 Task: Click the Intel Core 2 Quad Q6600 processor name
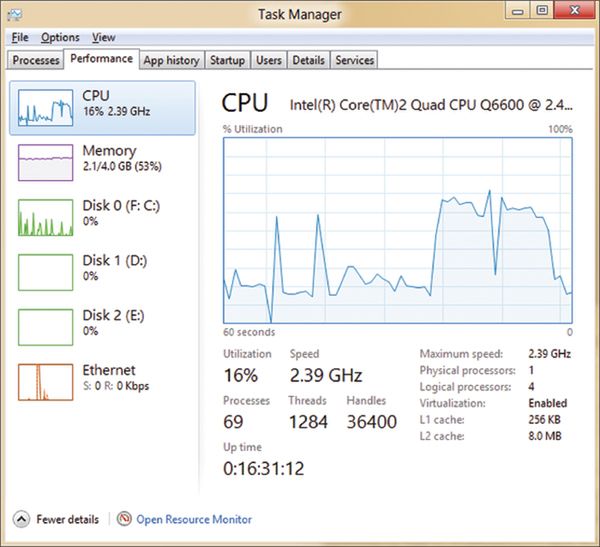[431, 105]
